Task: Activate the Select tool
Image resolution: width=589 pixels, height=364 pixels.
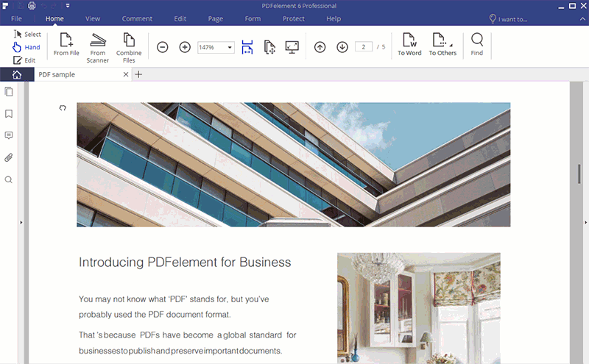Action: 27,34
